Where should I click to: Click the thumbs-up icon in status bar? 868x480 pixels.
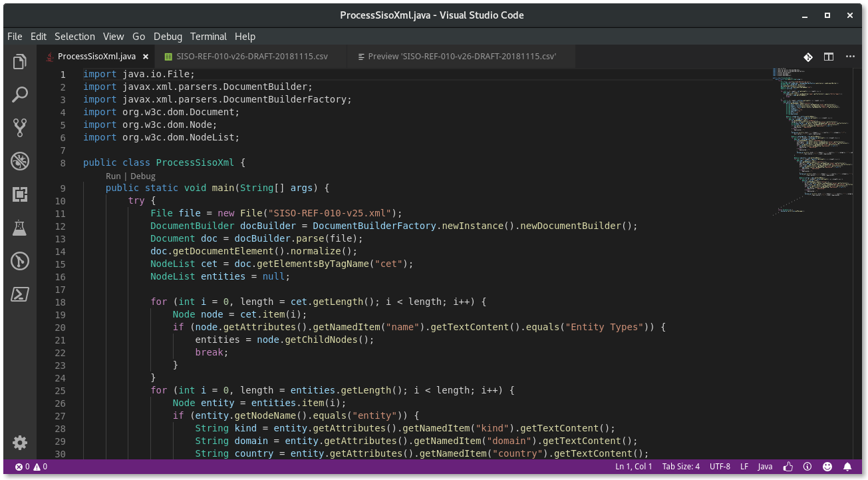(x=788, y=467)
